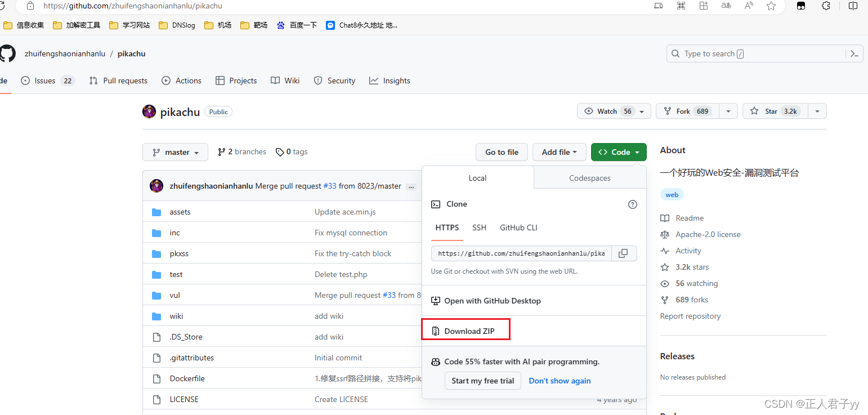This screenshot has height=415, width=868.
Task: Copy the HTTPS clone URL to clipboard
Action: pos(623,253)
